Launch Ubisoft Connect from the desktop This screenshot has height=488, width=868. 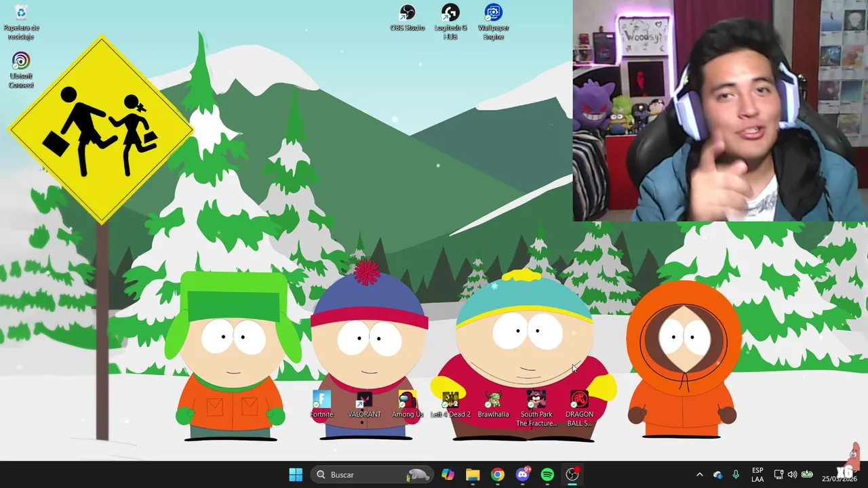click(x=21, y=70)
